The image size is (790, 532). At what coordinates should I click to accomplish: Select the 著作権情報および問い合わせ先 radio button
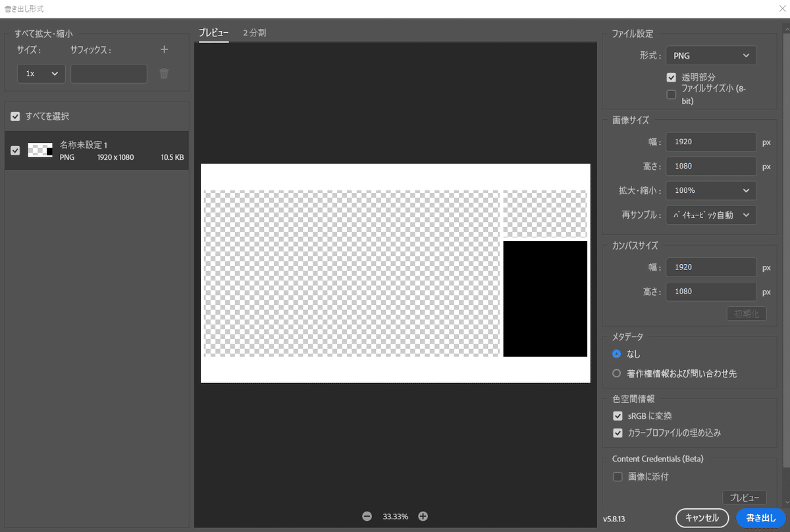click(x=616, y=372)
